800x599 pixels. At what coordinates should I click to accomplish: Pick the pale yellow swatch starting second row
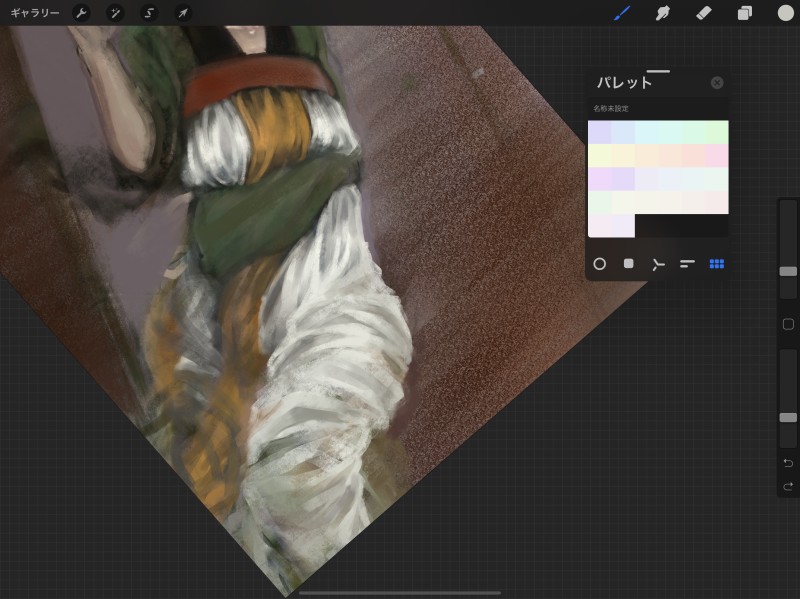pyautogui.click(x=599, y=156)
